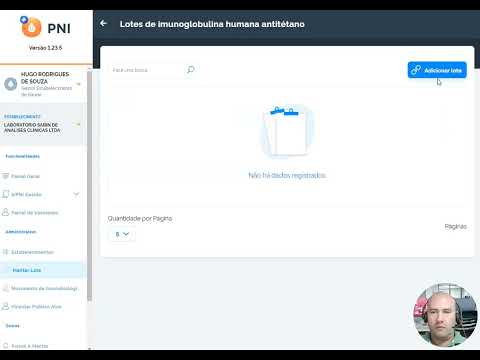The image size is (480, 360).
Task: Click the search box 'Faça uma busca'
Action: point(147,70)
